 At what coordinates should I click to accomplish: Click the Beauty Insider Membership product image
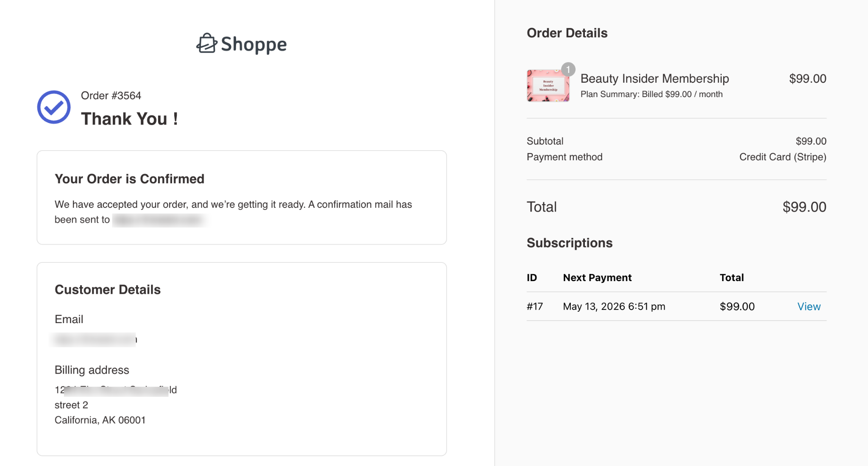click(x=548, y=85)
